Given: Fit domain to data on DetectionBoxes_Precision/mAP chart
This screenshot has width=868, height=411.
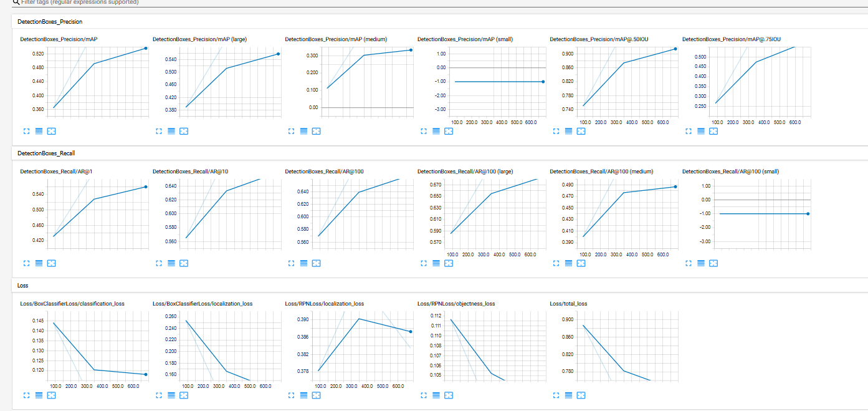Looking at the screenshot, I should [51, 131].
